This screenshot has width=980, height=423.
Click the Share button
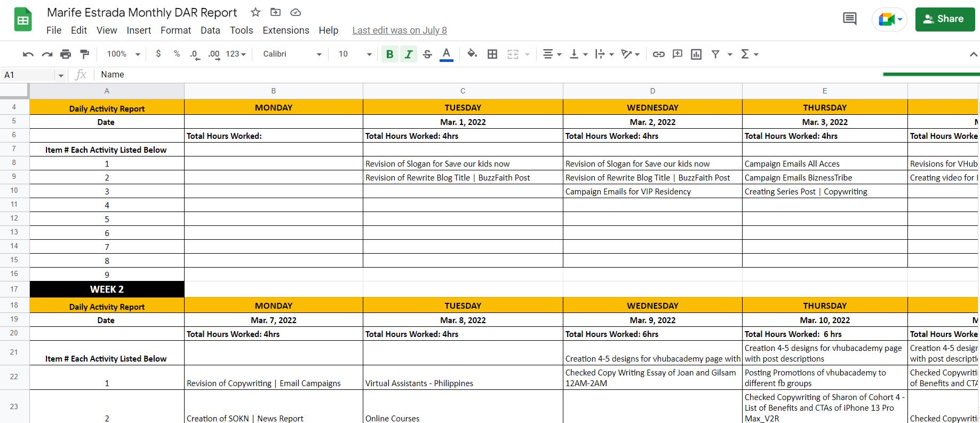pyautogui.click(x=945, y=19)
